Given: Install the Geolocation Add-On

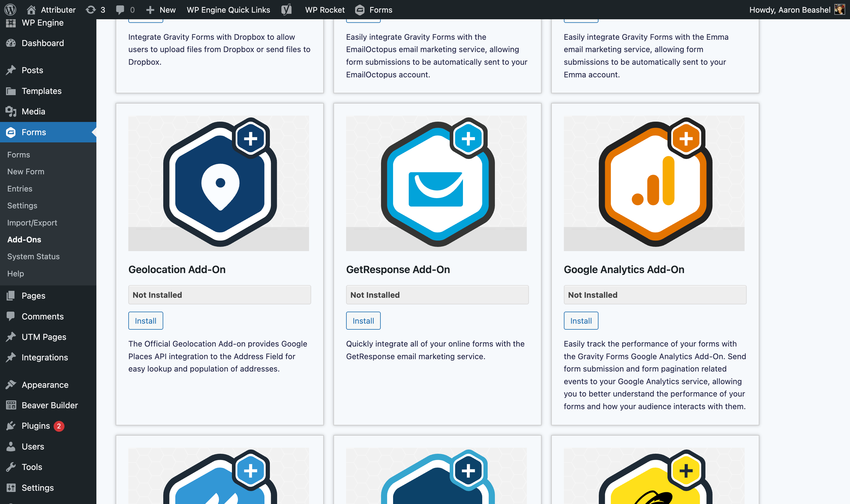Looking at the screenshot, I should [146, 321].
